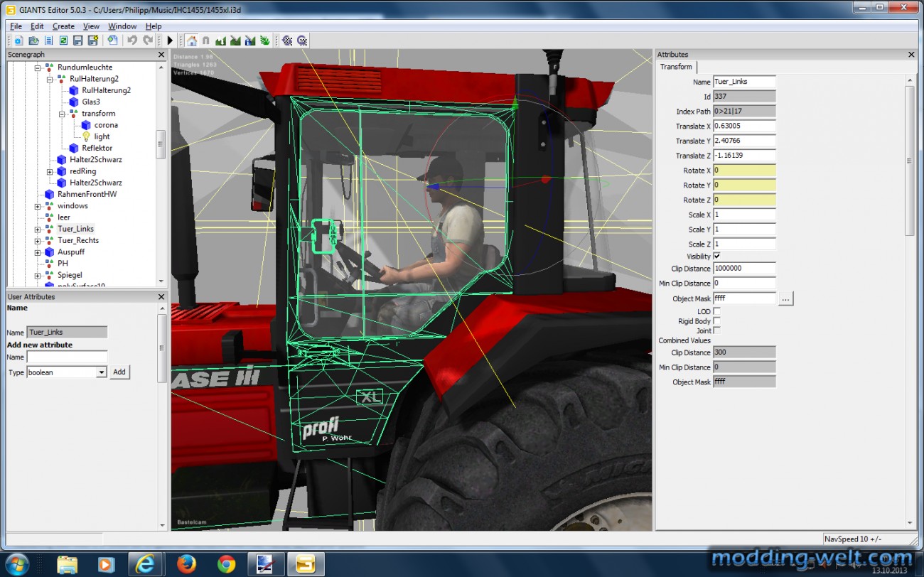Click the Clip Distance field showing 1000000
The image size is (924, 577).
coord(744,269)
